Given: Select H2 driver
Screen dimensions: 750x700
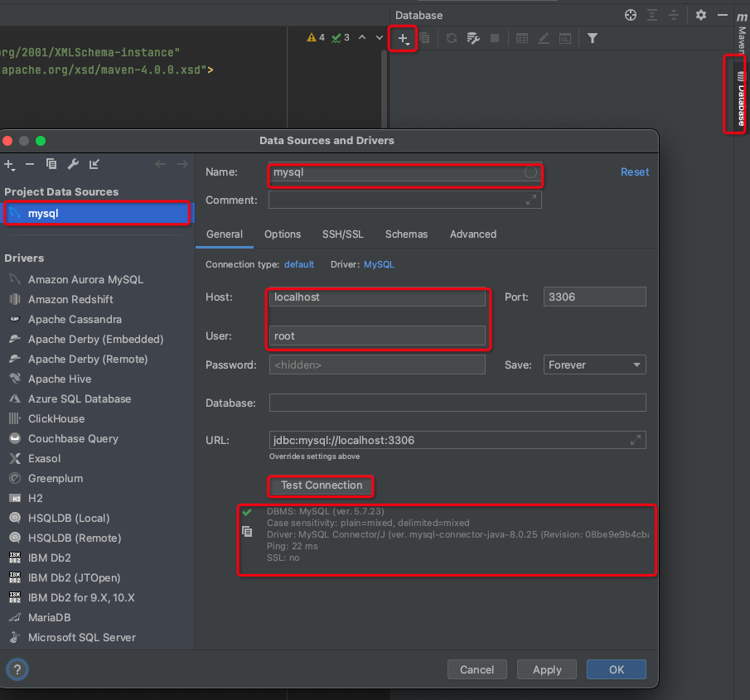Looking at the screenshot, I should point(35,498).
